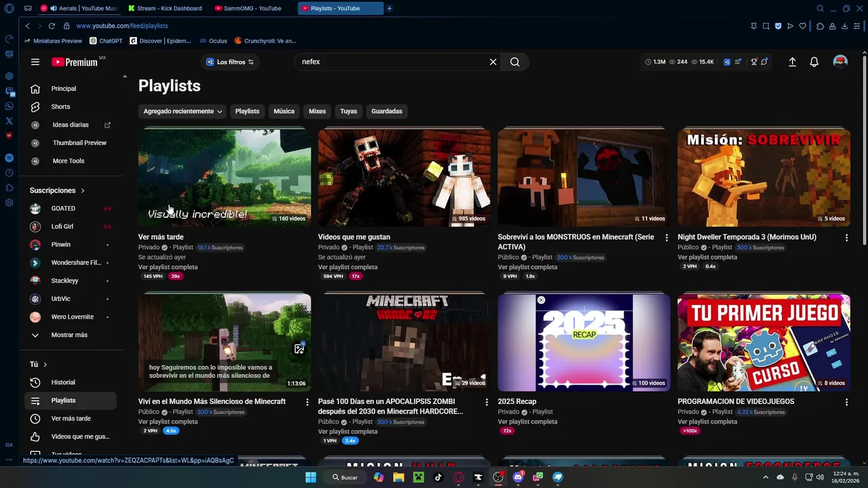Select the Guardadas filter chip
Viewport: 868px width, 488px height.
[x=387, y=111]
